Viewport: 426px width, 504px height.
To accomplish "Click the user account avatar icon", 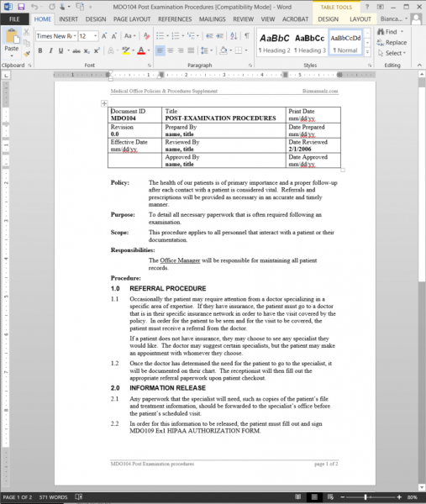I will tap(417, 19).
